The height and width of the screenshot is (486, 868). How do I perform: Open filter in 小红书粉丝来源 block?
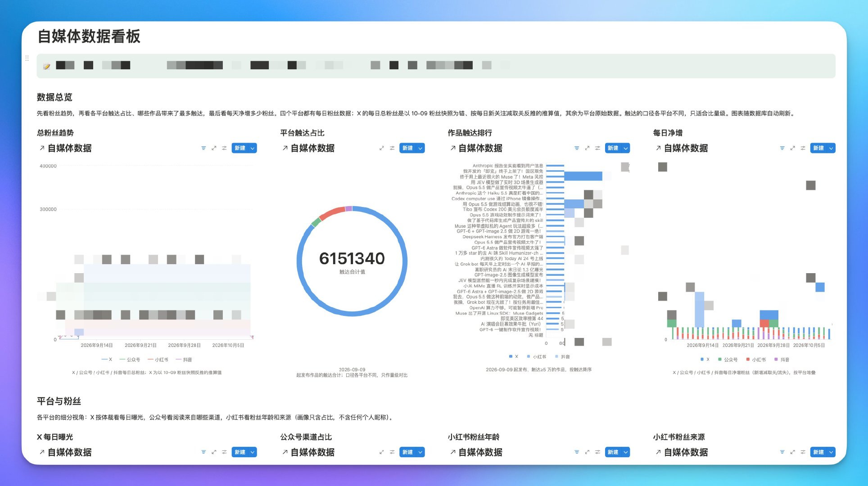pyautogui.click(x=782, y=452)
